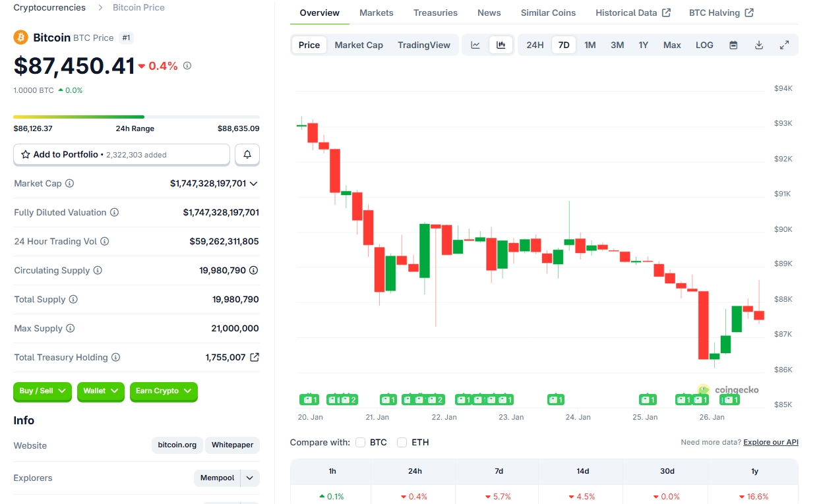Click the star in Add to Portfolio
823x504 pixels.
coord(26,154)
